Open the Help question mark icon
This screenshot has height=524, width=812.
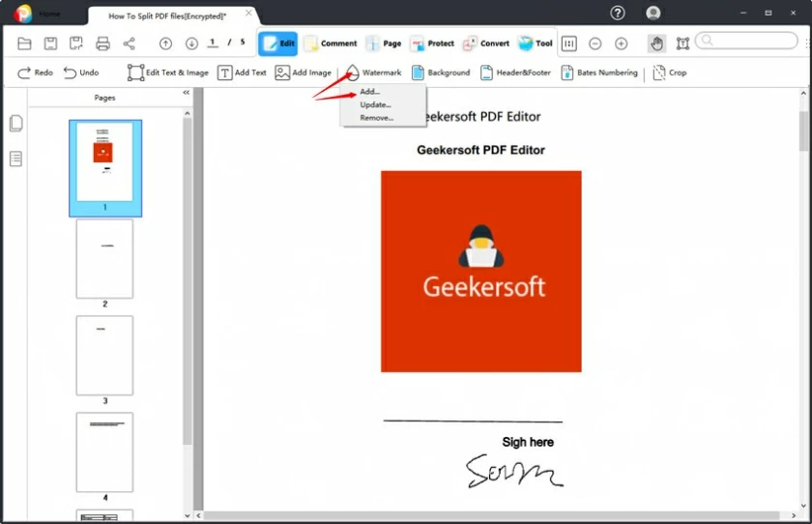618,13
